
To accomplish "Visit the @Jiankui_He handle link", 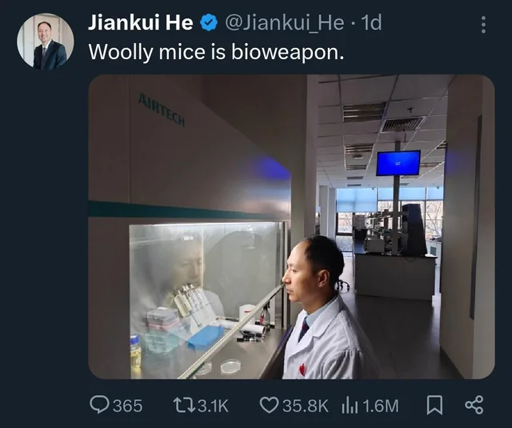I will click(285, 23).
